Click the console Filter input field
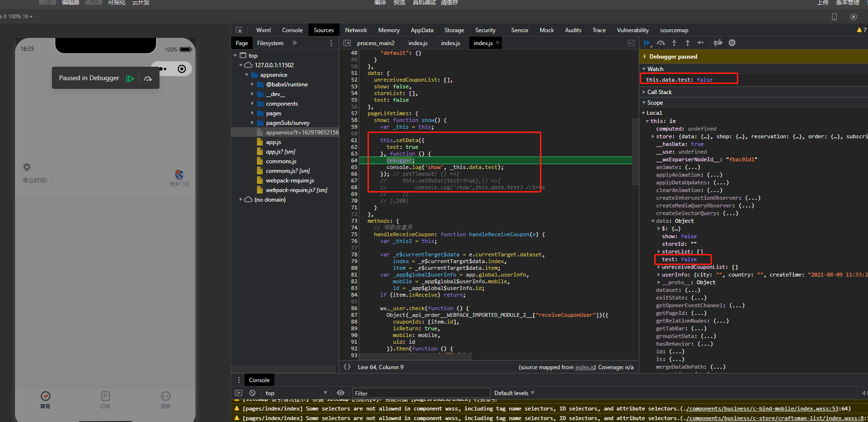This screenshot has width=868, height=422. click(x=421, y=393)
